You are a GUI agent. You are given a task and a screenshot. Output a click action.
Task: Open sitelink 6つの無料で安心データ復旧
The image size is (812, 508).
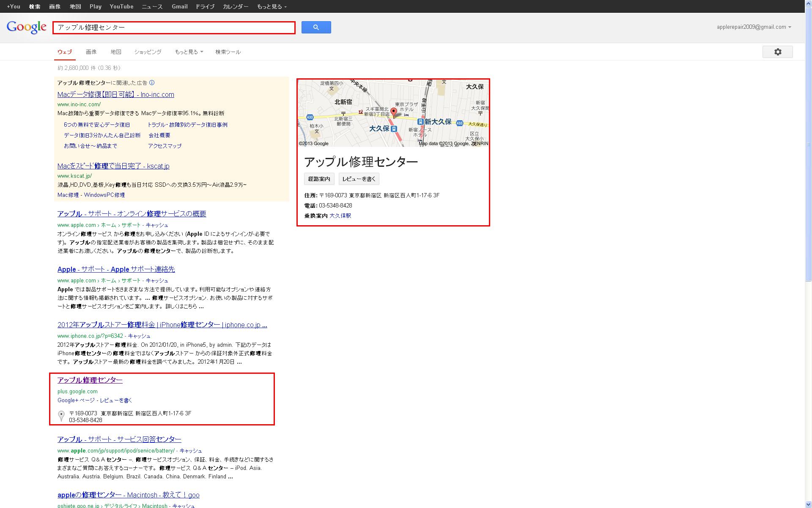pos(97,124)
